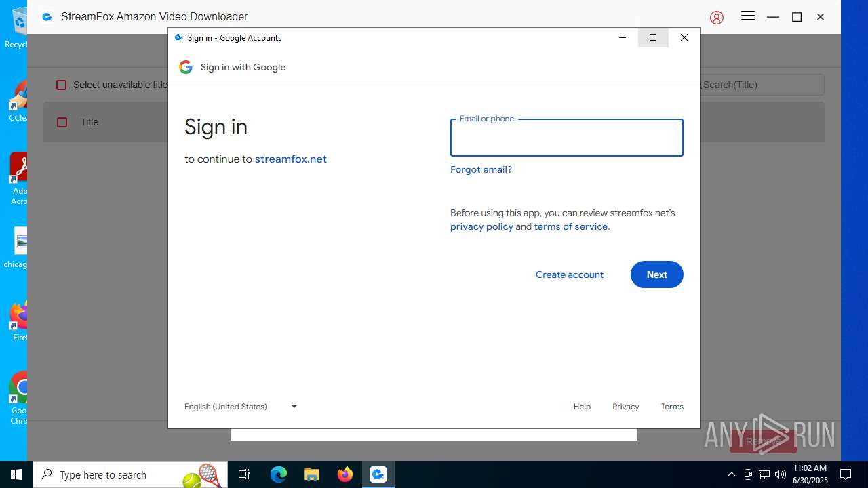Open the StreamFox hamburger menu
Viewport: 868px width, 488px height.
click(x=748, y=16)
